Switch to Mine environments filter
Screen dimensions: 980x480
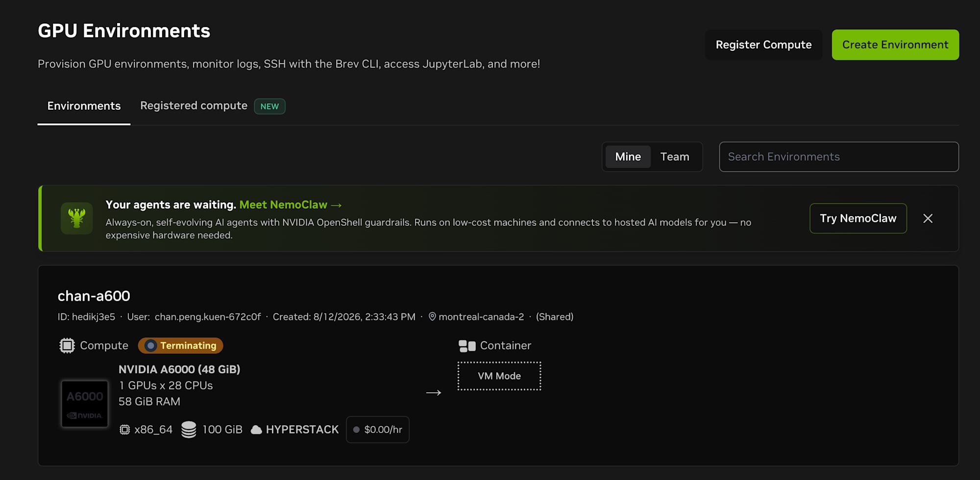coord(628,157)
